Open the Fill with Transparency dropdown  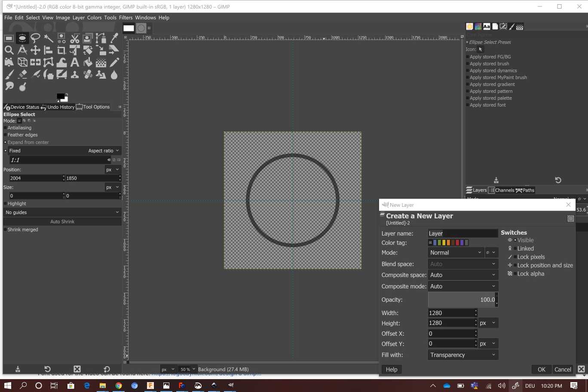pos(463,355)
